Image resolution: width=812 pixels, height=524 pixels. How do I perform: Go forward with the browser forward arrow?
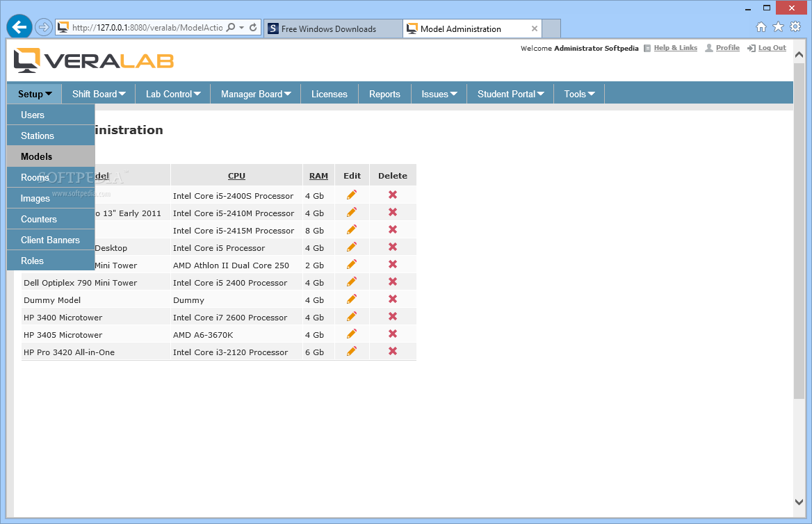(44, 27)
